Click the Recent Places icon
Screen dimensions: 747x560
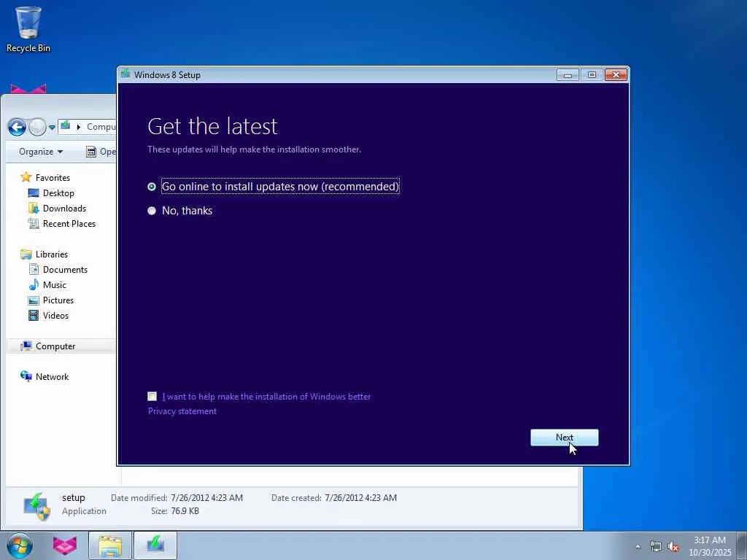coord(34,223)
